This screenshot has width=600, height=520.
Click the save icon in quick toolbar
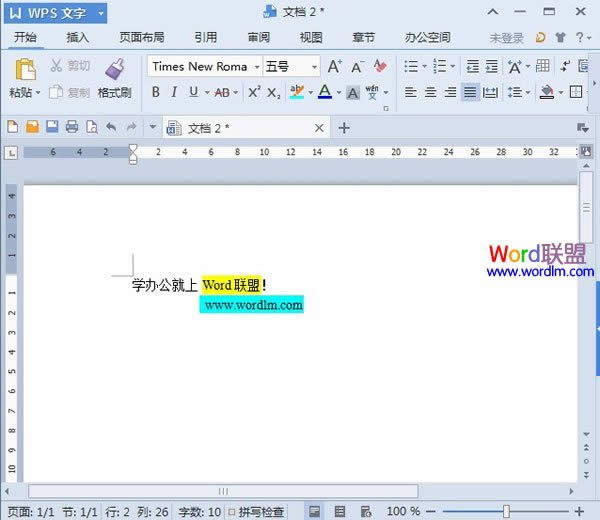point(51,128)
